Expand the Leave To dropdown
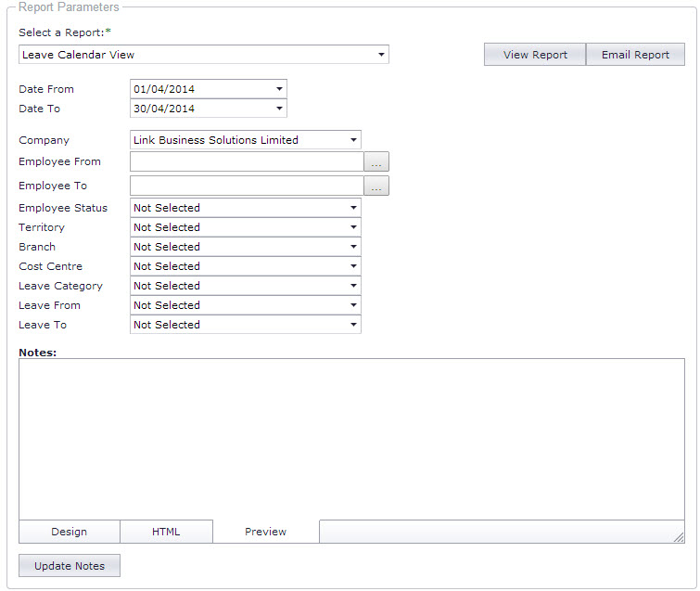 click(246, 325)
